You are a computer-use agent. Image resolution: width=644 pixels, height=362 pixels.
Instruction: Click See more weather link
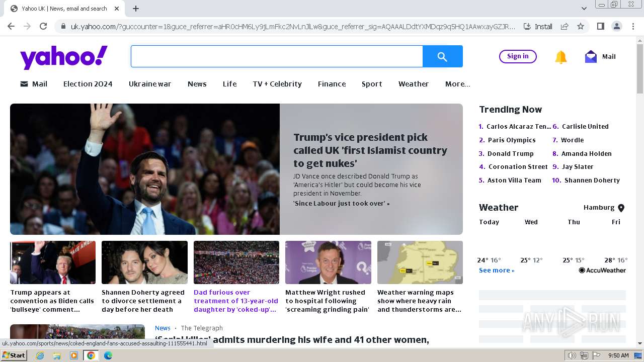pyautogui.click(x=497, y=270)
